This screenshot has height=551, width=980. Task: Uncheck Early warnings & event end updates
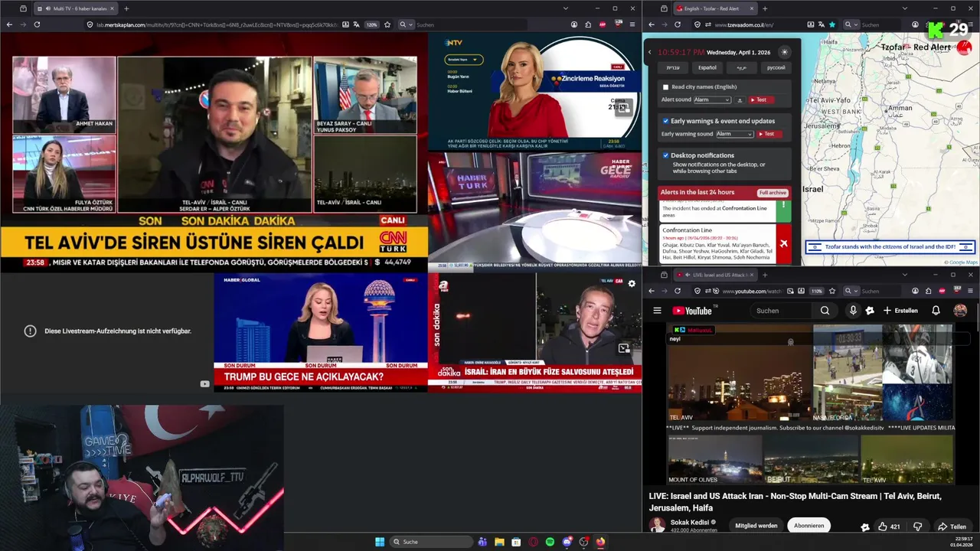pos(665,121)
